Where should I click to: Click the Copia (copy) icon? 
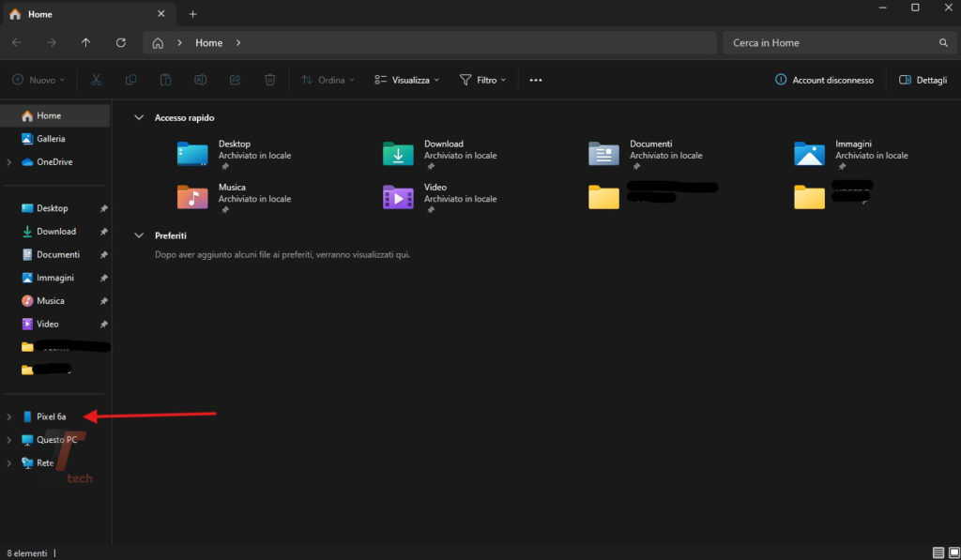(130, 80)
